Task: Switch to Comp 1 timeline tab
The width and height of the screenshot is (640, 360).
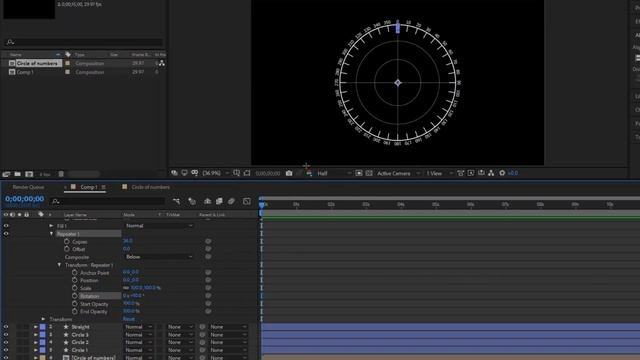Action: (89, 187)
